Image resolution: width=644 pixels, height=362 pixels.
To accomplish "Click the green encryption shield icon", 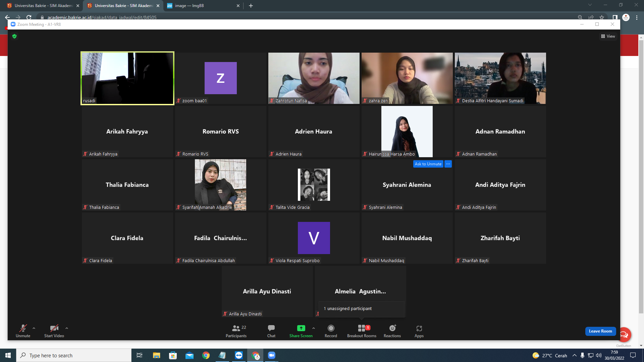I will tap(14, 36).
